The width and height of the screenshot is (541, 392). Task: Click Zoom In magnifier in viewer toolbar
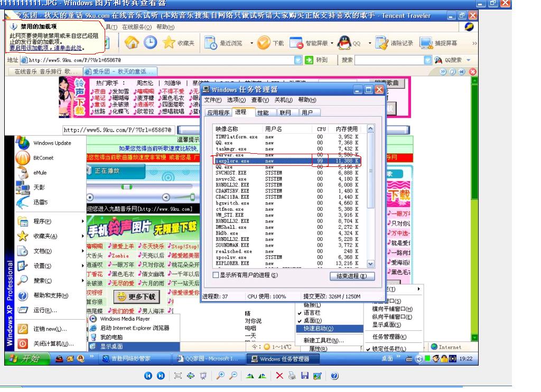pyautogui.click(x=220, y=376)
